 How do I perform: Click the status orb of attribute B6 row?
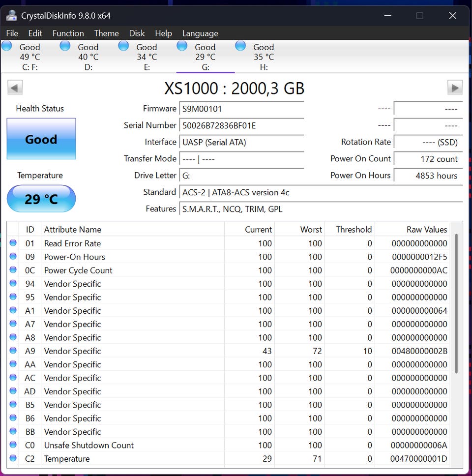click(x=13, y=417)
